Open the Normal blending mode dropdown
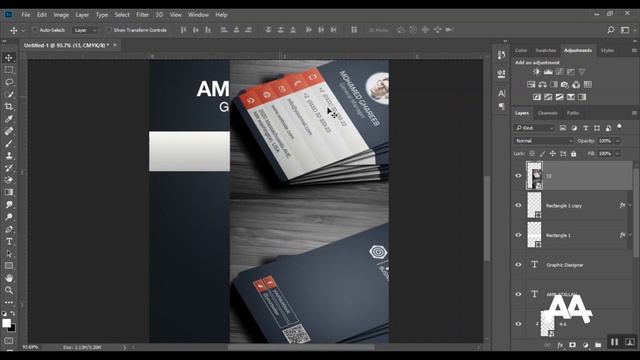Screen dimensions: 640x360 pyautogui.click(x=544, y=141)
